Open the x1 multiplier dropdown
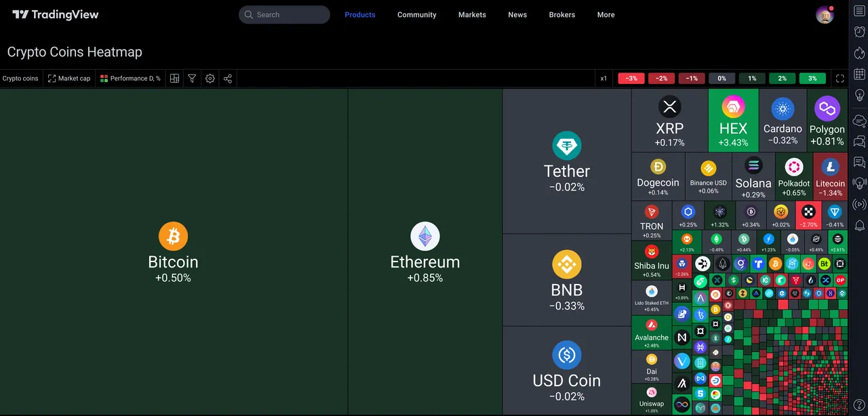The width and height of the screenshot is (868, 416). click(604, 79)
